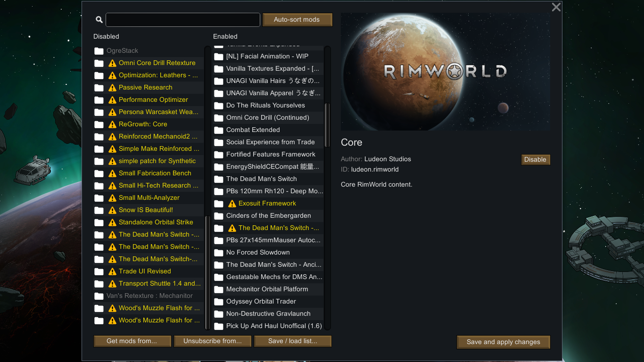This screenshot has height=362, width=644.
Task: Click the Enabled list scrollbar thumb
Action: [x=327, y=126]
